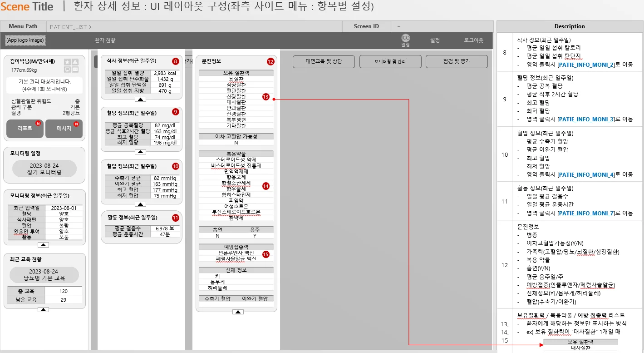Viewport: 644px width, 353px height.
Task: Click the 리포트 button
Action: (x=25, y=129)
